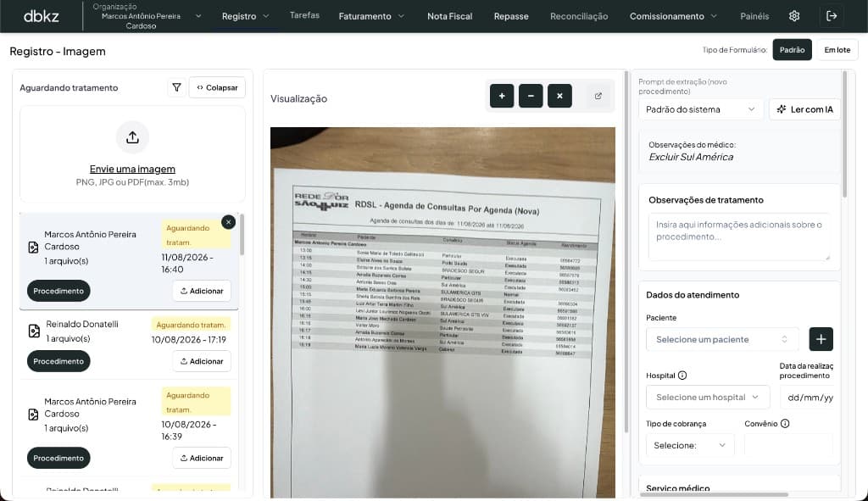This screenshot has width=868, height=501.
Task: Zoom in the visualization with plus button
Action: click(502, 96)
